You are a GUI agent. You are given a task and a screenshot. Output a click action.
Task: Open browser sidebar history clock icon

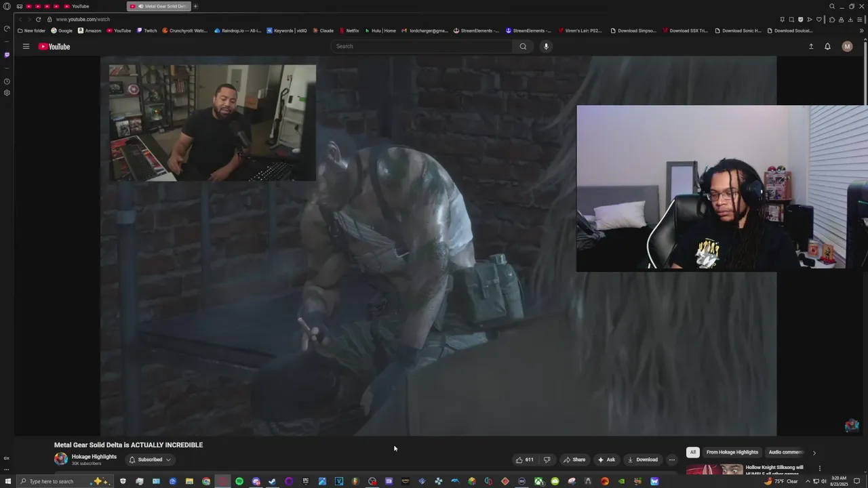pos(7,81)
